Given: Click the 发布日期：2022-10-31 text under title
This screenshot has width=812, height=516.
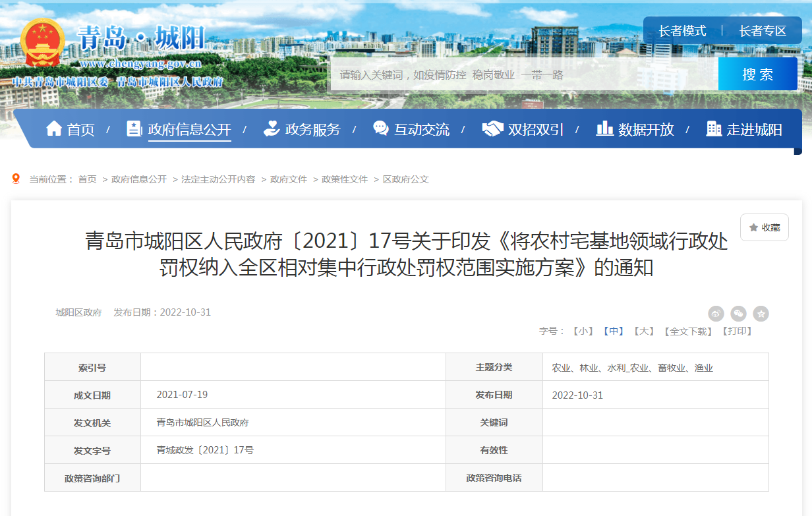Looking at the screenshot, I should click(162, 312).
